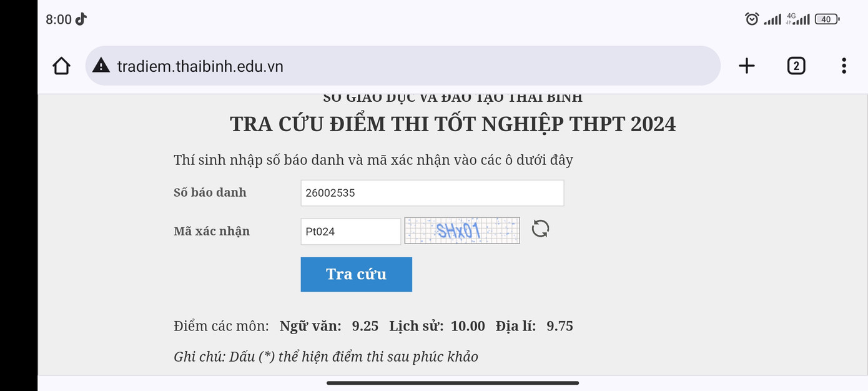
Task: Click the new tab plus icon
Action: [746, 65]
